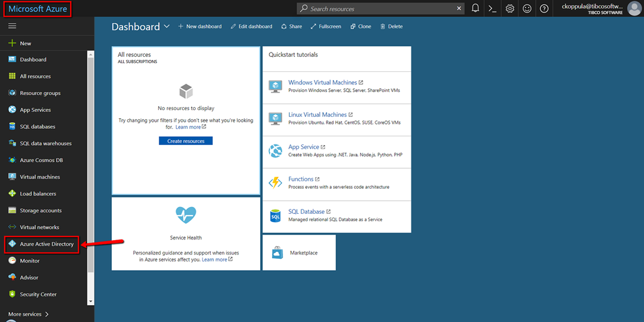Click Edit dashboard in toolbar
Viewport: 644px width, 322px height.
point(251,26)
